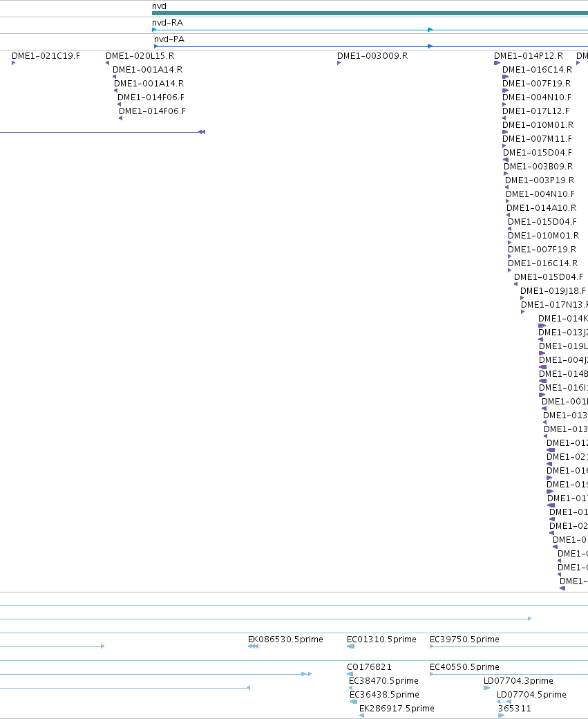Open the EC39750.5prime EST label
This screenshot has width=588, height=719.
pos(464,639)
